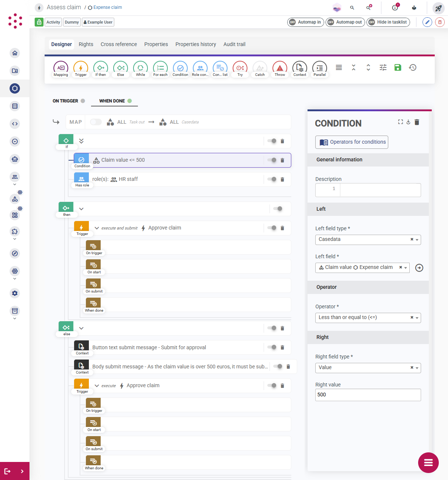The height and width of the screenshot is (480, 448).
Task: Switch to the Cross reference tab
Action: click(119, 44)
